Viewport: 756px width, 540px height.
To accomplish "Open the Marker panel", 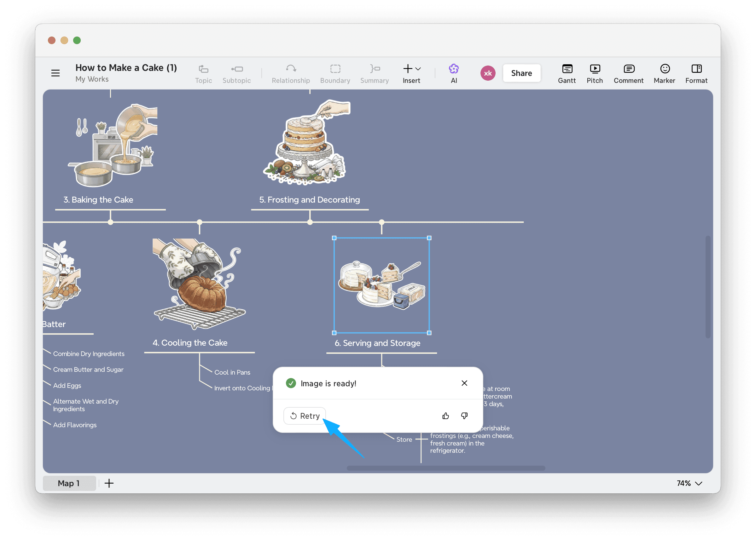I will point(664,73).
